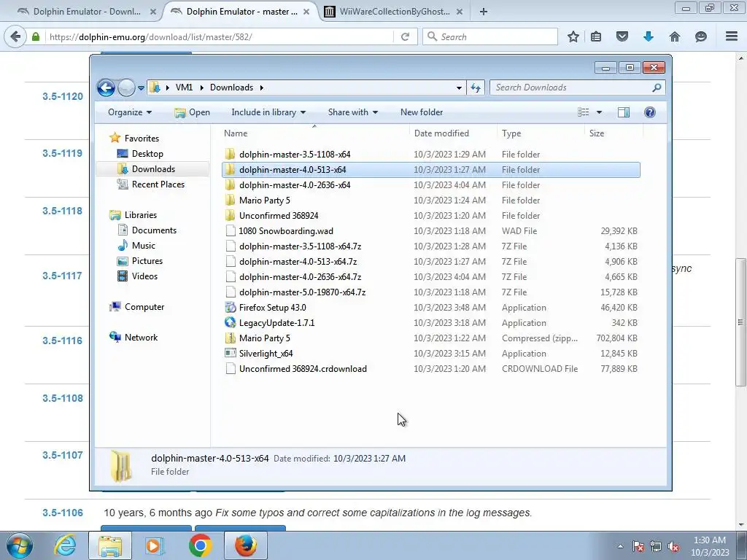
Task: Click the Windows Start button
Action: pos(20,545)
